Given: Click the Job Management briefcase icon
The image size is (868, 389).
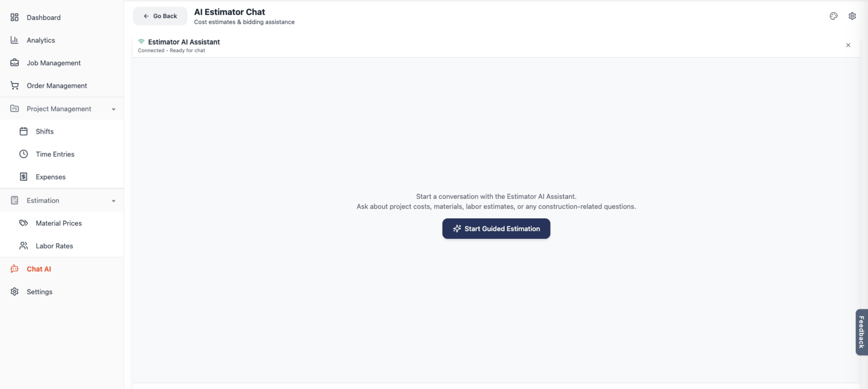Looking at the screenshot, I should [15, 63].
